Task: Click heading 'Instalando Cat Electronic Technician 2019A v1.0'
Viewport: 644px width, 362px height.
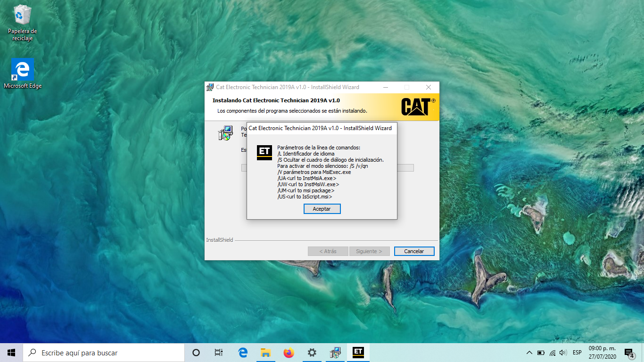Action: pyautogui.click(x=276, y=100)
